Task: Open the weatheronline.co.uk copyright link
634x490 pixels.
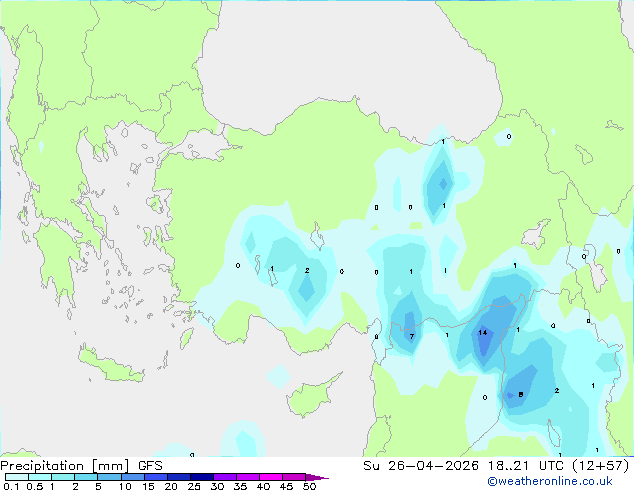Action: 549,481
